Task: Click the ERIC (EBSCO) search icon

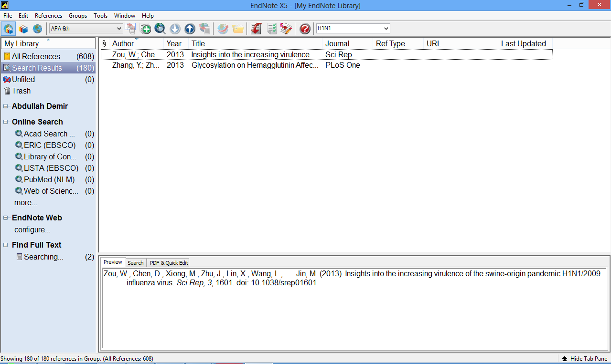Action: (x=19, y=145)
